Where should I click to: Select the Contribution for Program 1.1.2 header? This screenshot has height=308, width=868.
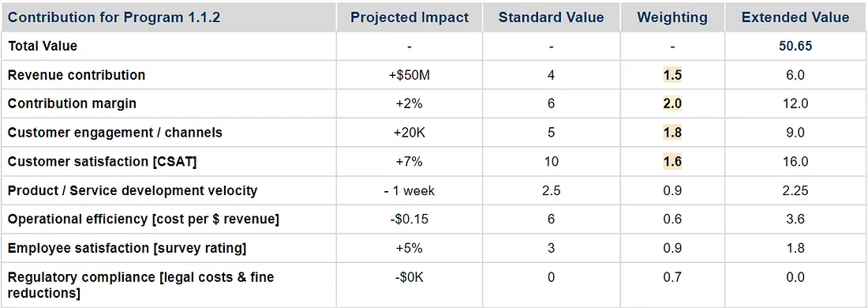(x=114, y=17)
